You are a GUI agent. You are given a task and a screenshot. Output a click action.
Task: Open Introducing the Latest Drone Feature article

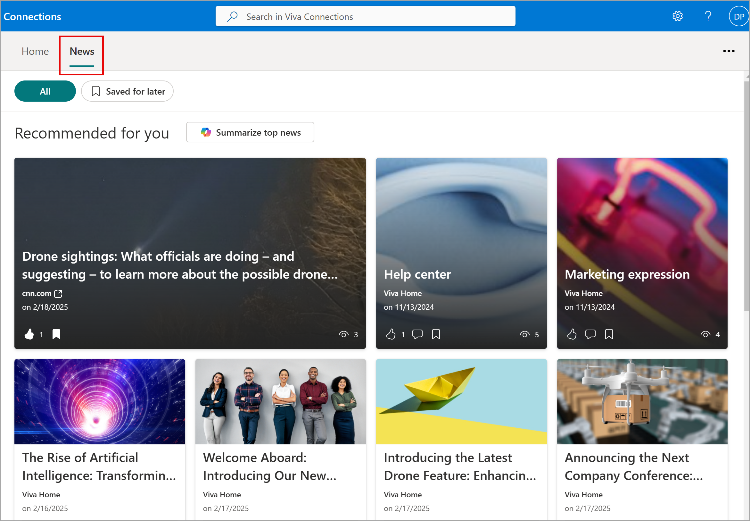(x=460, y=466)
